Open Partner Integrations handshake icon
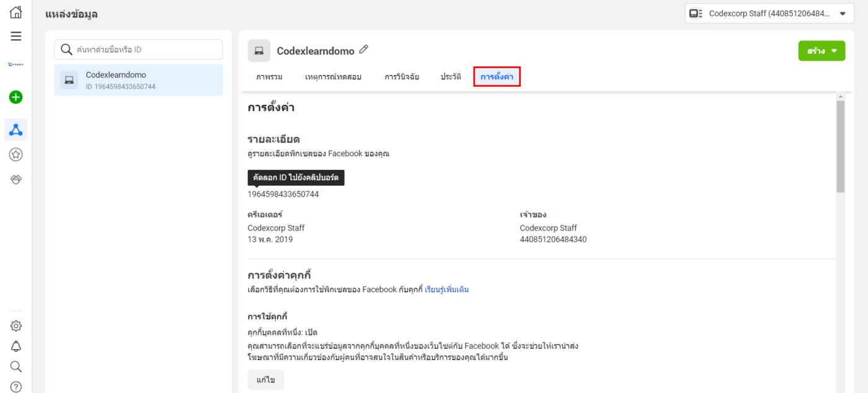 16,179
